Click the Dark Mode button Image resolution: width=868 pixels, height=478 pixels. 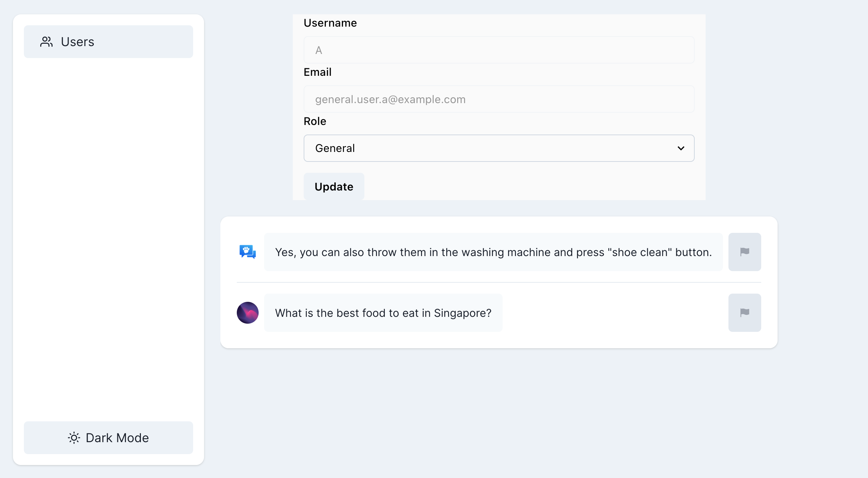click(x=108, y=438)
